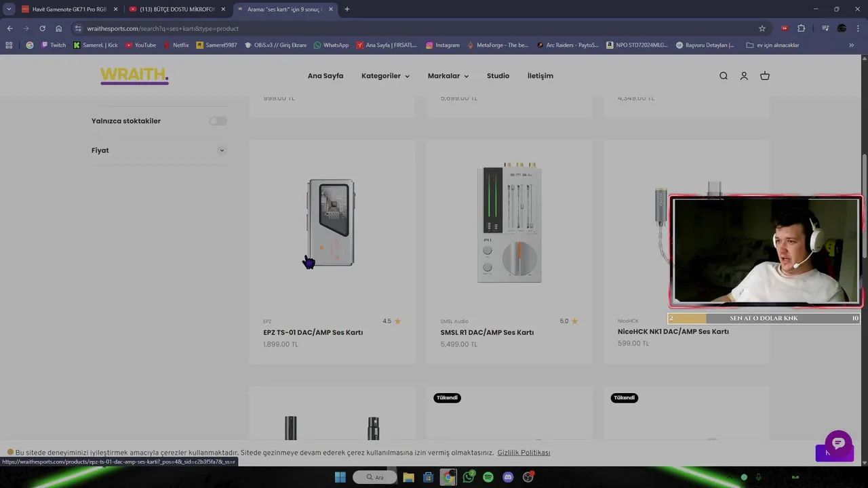Open the live chat bubble icon
Image resolution: width=868 pixels, height=488 pixels.
tap(838, 443)
